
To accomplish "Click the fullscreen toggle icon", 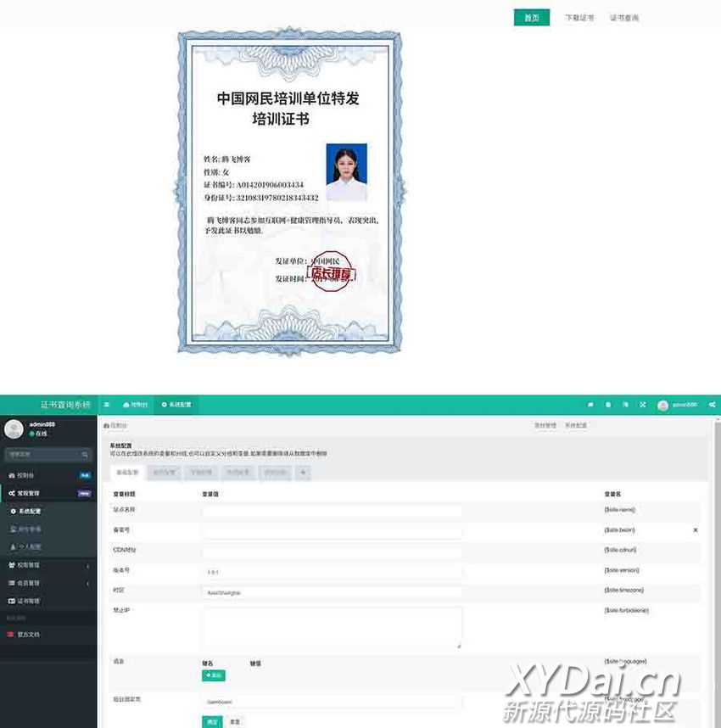I will [x=642, y=405].
